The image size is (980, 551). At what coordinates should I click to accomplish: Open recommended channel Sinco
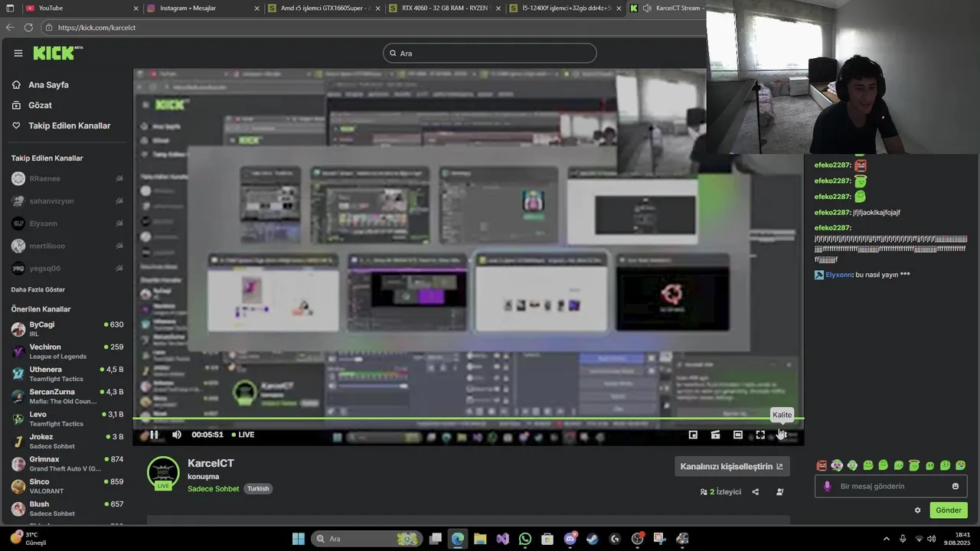(67, 486)
